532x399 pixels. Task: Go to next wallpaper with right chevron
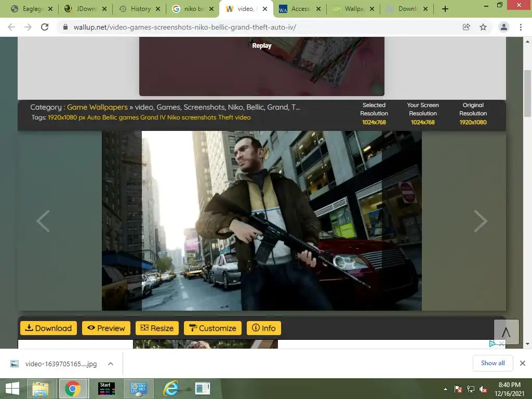(x=481, y=221)
